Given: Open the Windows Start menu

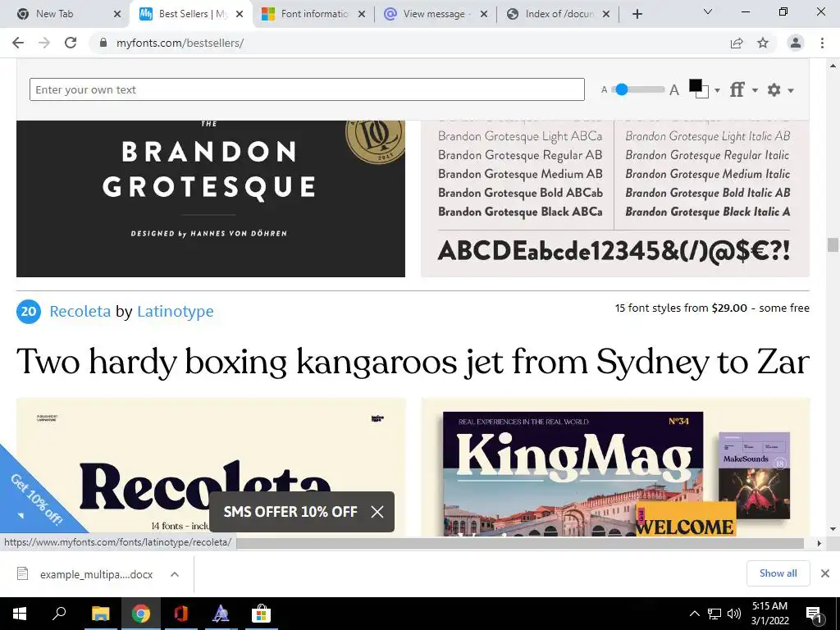Looking at the screenshot, I should click(x=20, y=614).
